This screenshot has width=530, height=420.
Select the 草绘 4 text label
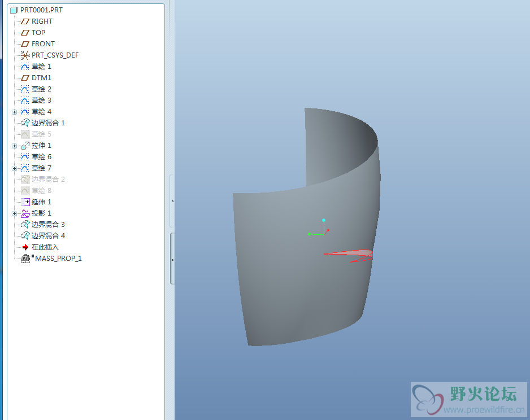41,112
